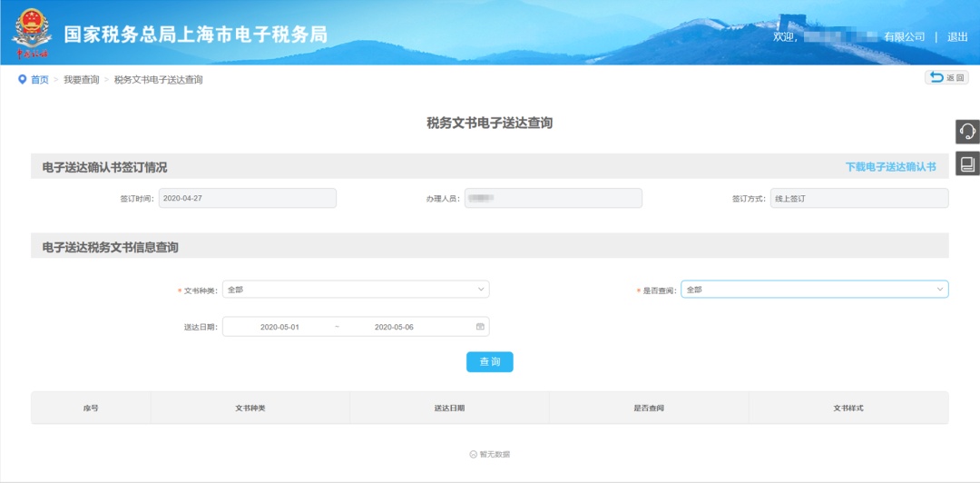
Task: Click the 文书种类 column header
Action: [250, 408]
